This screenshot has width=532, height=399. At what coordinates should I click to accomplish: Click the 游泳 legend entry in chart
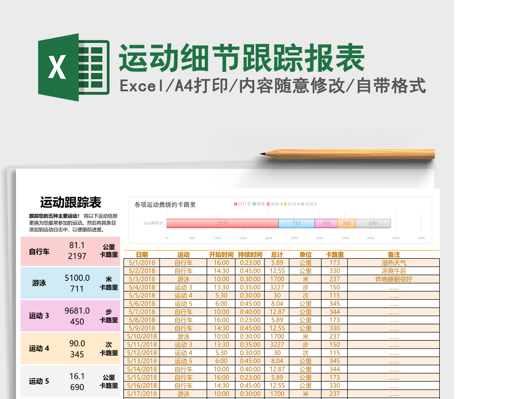259,204
